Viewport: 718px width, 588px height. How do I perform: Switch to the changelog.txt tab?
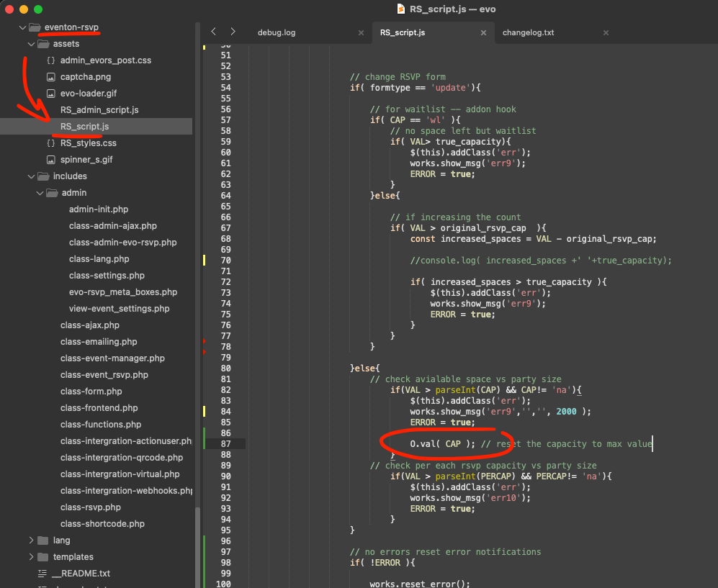[x=528, y=32]
